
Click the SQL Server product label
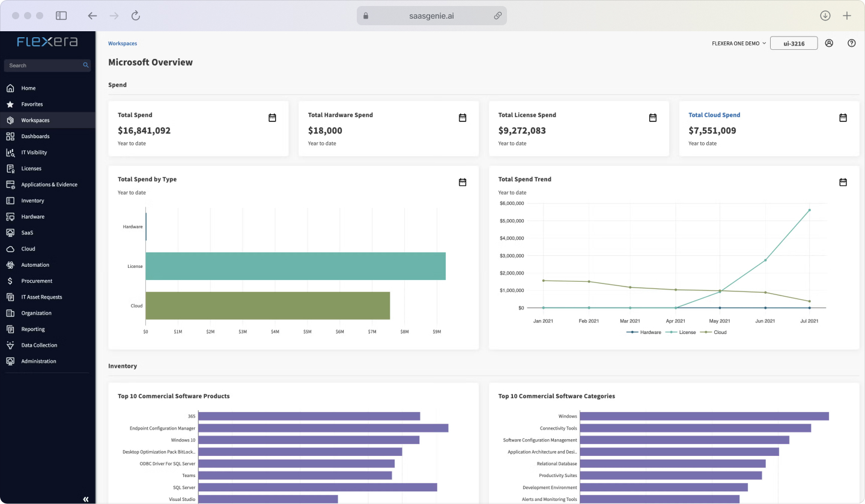[x=184, y=487]
